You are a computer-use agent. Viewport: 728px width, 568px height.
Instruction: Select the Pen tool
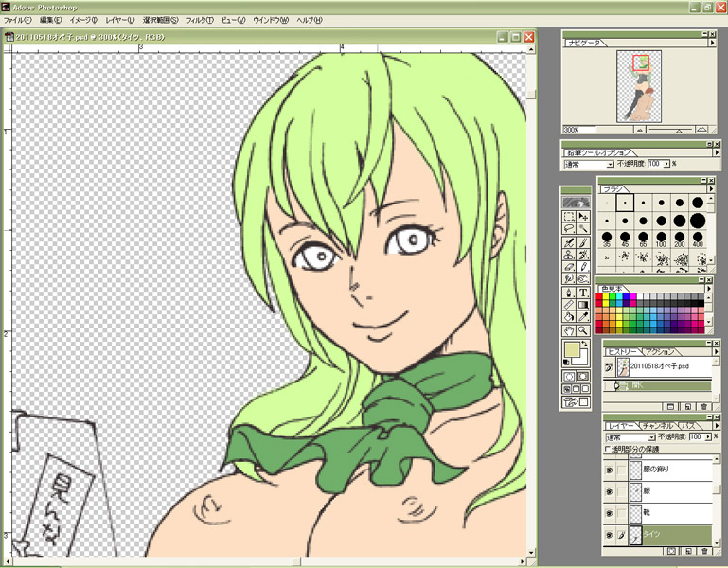(x=569, y=293)
